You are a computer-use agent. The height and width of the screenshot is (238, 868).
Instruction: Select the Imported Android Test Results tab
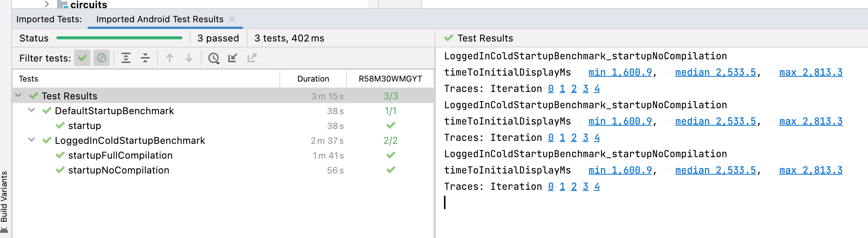pos(160,19)
